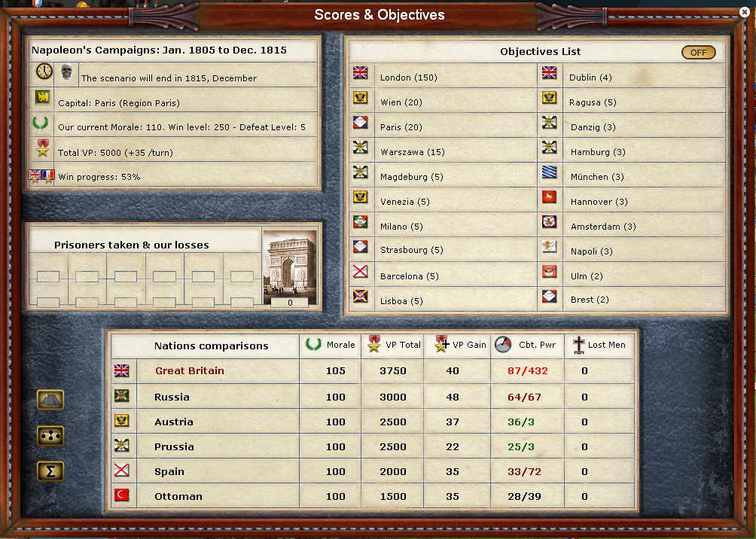The width and height of the screenshot is (756, 539).
Task: Open the hierarchy diagram icon button
Action: click(x=50, y=436)
